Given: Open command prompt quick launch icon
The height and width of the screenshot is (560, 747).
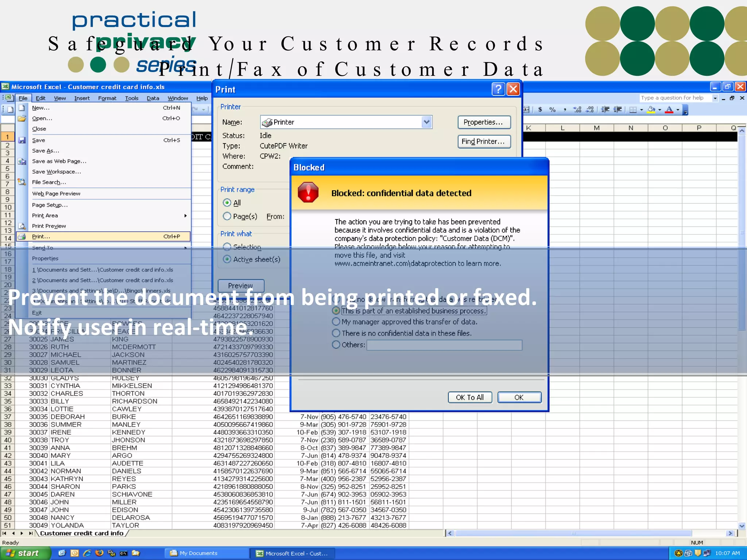Looking at the screenshot, I should (x=124, y=553).
